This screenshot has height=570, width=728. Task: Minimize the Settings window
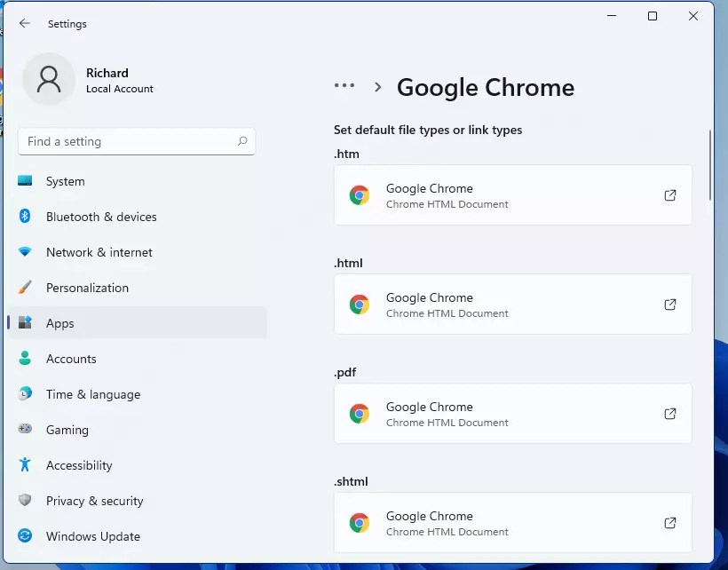(612, 16)
